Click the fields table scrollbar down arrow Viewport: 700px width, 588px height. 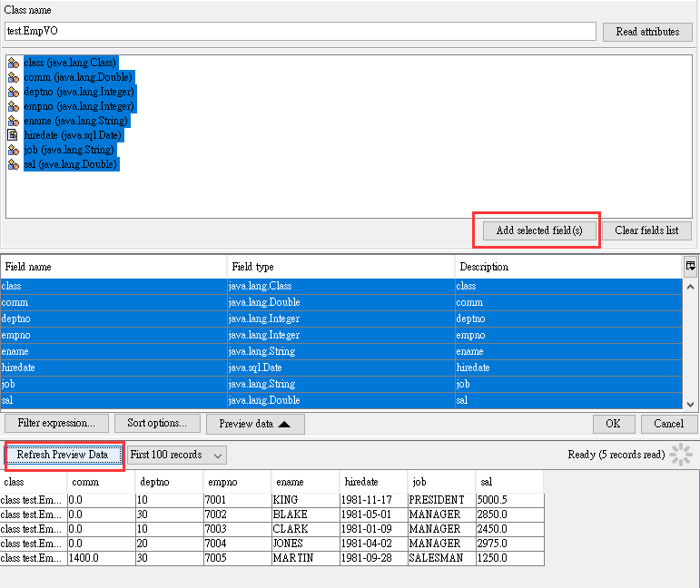coord(691,404)
